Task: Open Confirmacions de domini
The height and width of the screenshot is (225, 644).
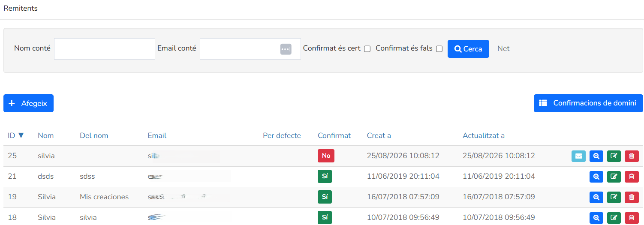Action: tap(588, 103)
